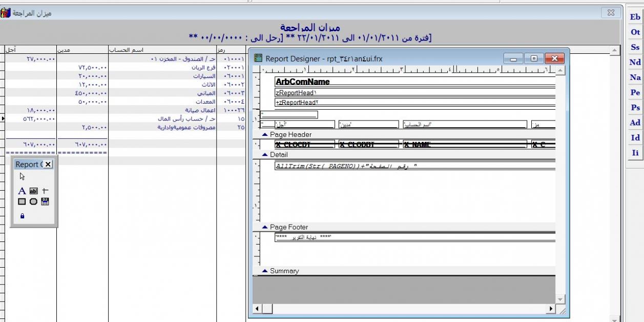Select the X_NAME detail field
This screenshot has height=322, width=644.
[x=465, y=145]
